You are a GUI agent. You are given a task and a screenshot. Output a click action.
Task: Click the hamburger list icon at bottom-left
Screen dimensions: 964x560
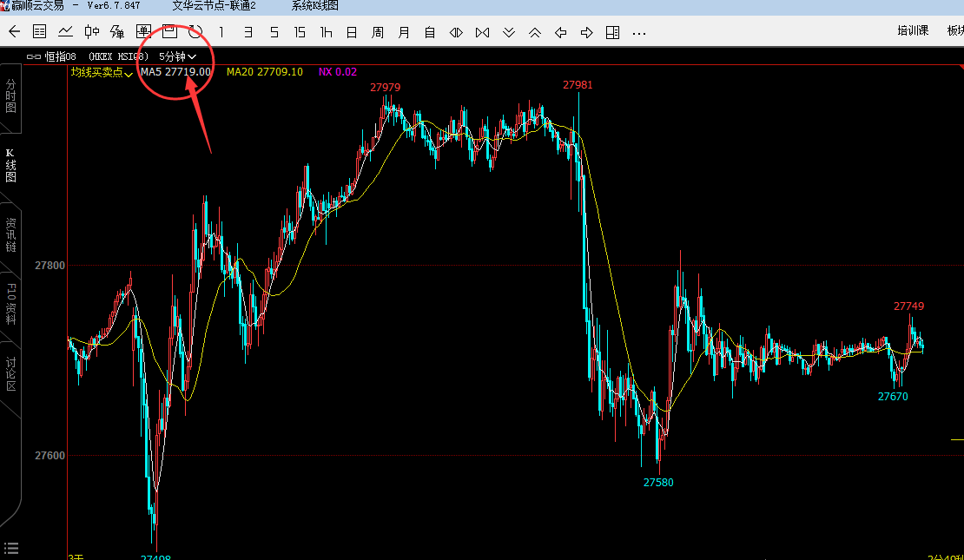pyautogui.click(x=11, y=548)
